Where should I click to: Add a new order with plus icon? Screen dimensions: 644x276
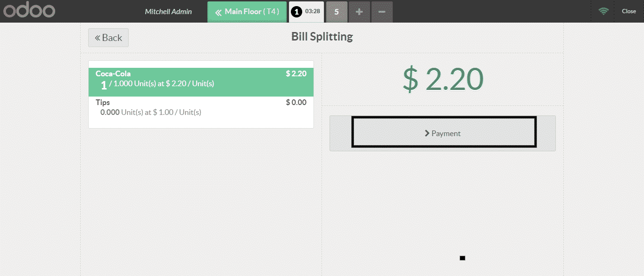(359, 12)
